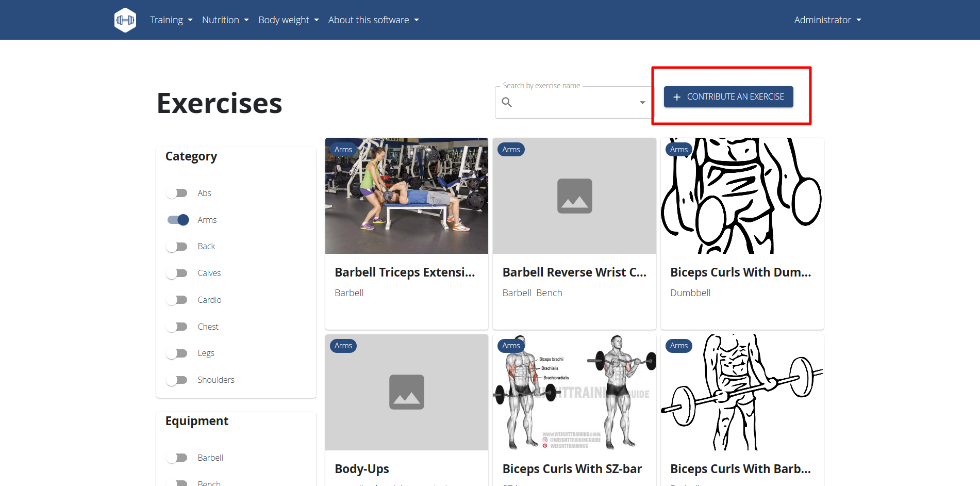
Task: Toggle the Barbell equipment filter
Action: [x=177, y=458]
